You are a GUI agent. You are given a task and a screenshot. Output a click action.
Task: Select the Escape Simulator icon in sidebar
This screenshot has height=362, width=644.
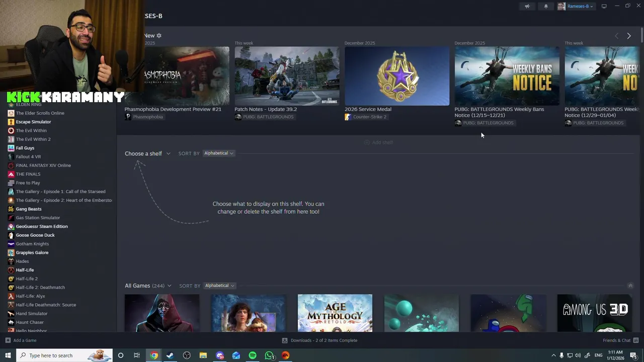11,122
